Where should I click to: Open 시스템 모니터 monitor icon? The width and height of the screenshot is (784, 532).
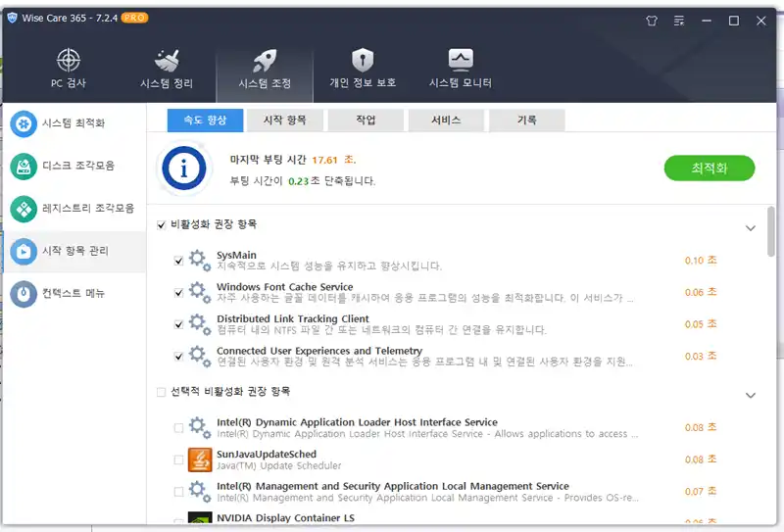coord(461,60)
